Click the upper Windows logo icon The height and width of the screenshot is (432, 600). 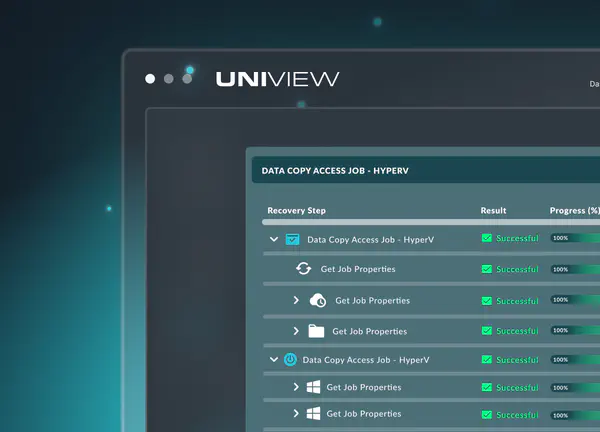(x=313, y=387)
